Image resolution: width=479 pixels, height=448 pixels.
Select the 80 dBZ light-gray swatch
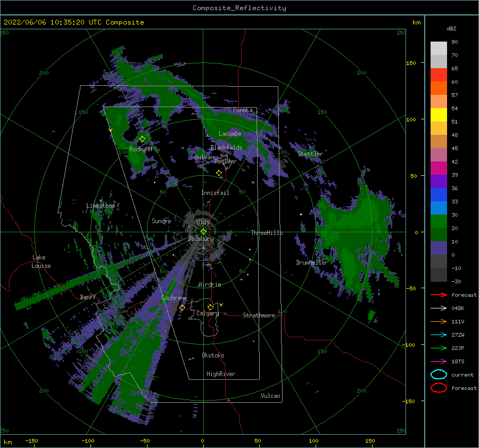coord(439,48)
